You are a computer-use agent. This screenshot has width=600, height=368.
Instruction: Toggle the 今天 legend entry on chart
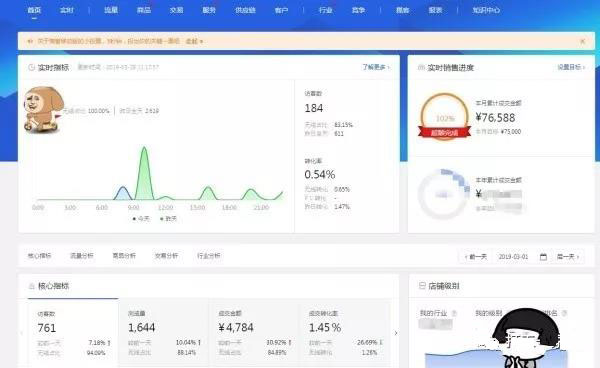tap(141, 218)
